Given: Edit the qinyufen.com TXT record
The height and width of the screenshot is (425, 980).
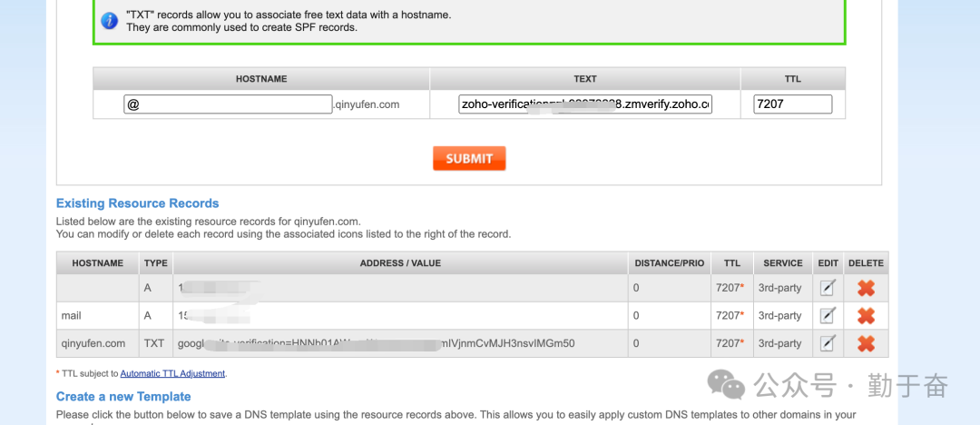Looking at the screenshot, I should coord(827,343).
